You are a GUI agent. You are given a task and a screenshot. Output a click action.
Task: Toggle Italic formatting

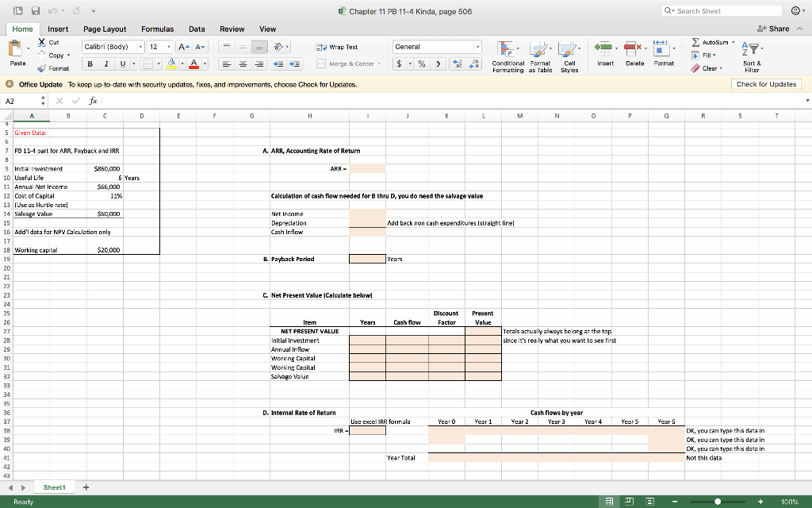pyautogui.click(x=106, y=63)
